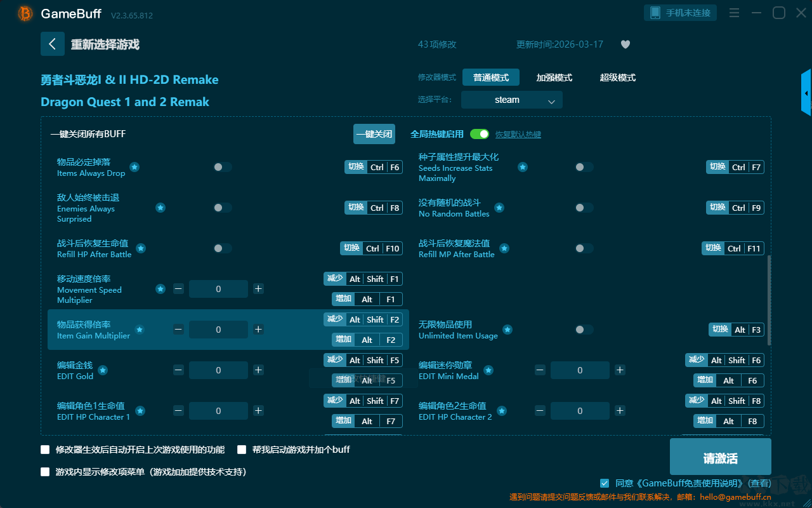Viewport: 812px width, 508px height.
Task: Check the launch game and add buff checkbox
Action: (x=242, y=450)
